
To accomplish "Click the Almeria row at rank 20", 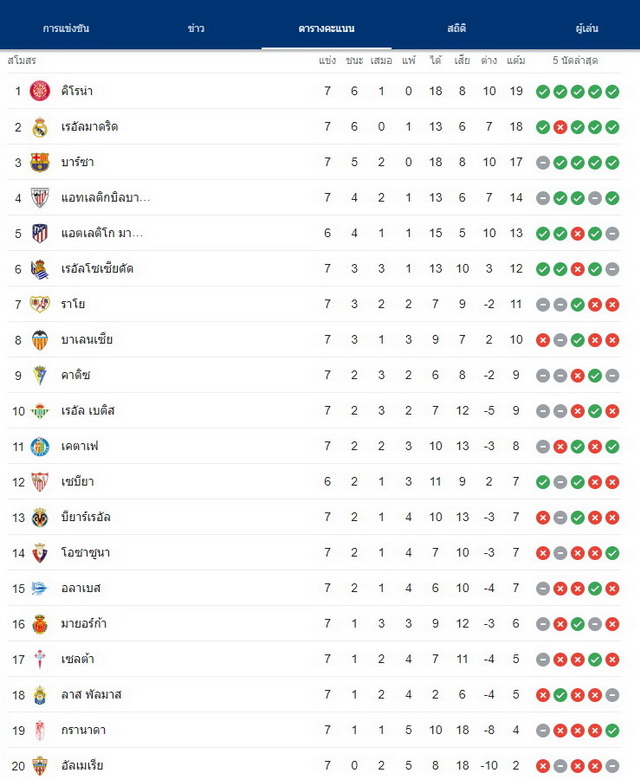I will 314,765.
